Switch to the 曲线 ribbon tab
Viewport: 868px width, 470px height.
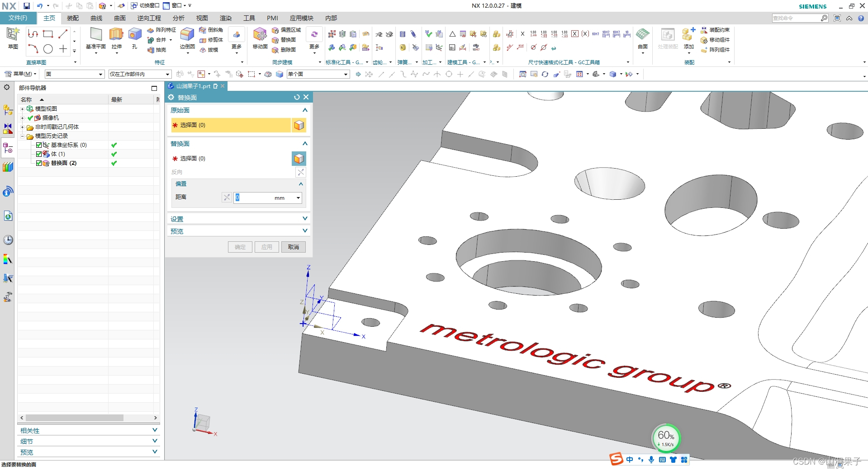96,18
